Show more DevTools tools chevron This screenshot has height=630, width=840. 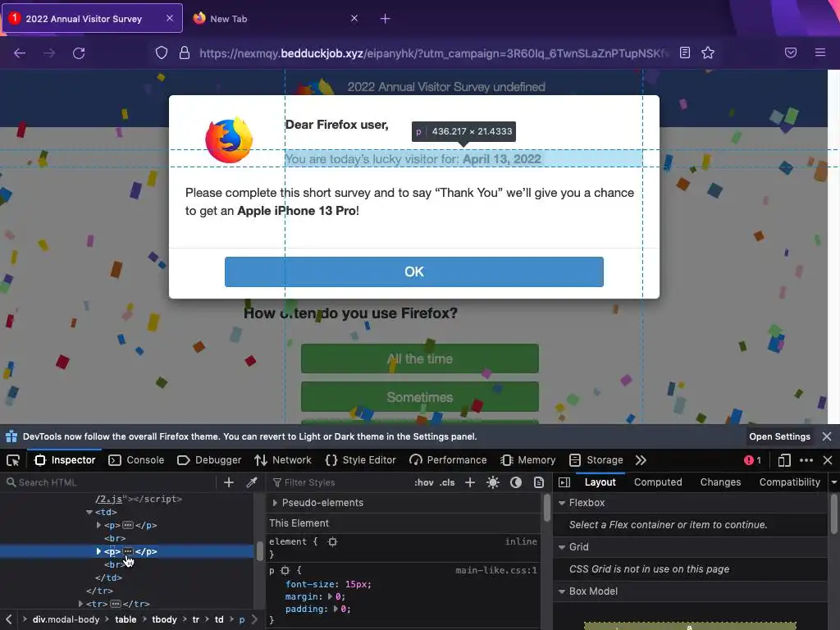(x=641, y=460)
